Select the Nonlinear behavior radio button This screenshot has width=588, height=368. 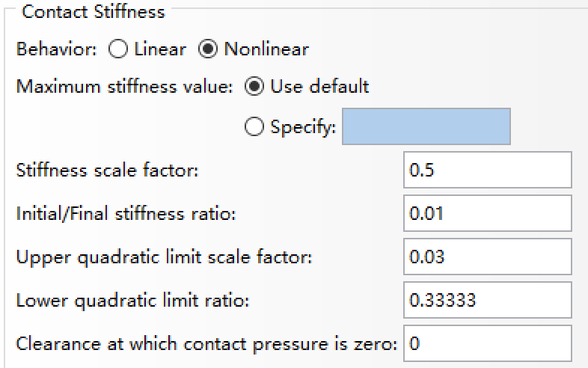click(208, 50)
